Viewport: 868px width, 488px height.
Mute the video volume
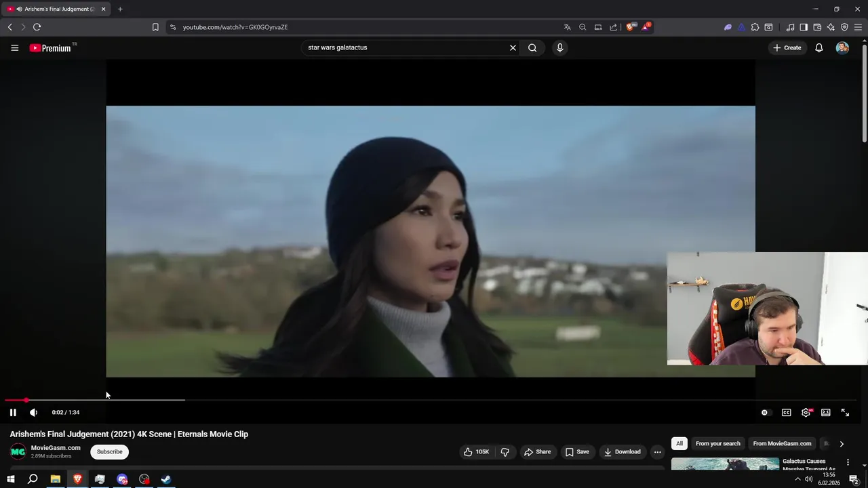point(33,412)
